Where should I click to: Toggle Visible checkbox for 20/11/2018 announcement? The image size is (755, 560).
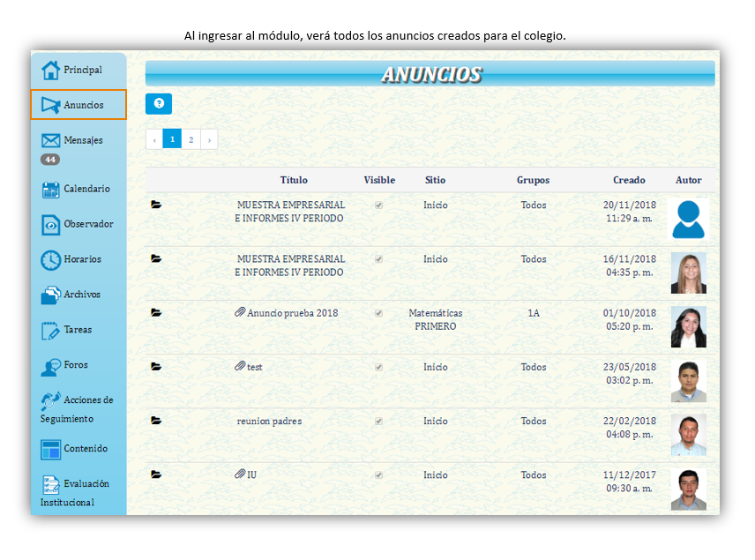point(379,205)
